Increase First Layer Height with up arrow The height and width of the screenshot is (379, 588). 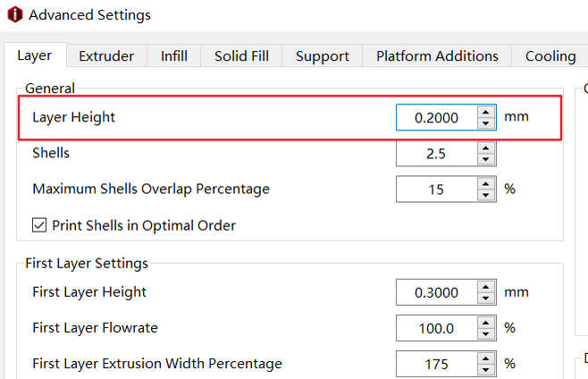coord(486,287)
